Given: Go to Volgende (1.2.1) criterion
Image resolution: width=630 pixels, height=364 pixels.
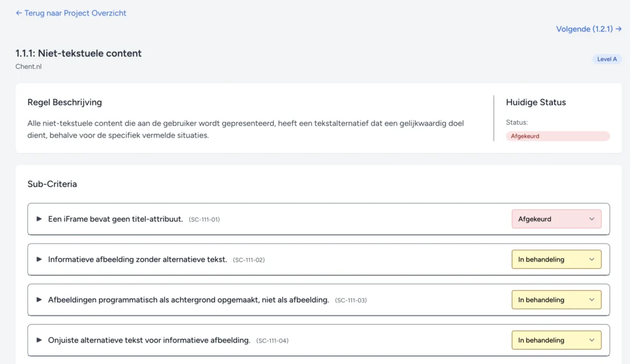Looking at the screenshot, I should (x=588, y=29).
